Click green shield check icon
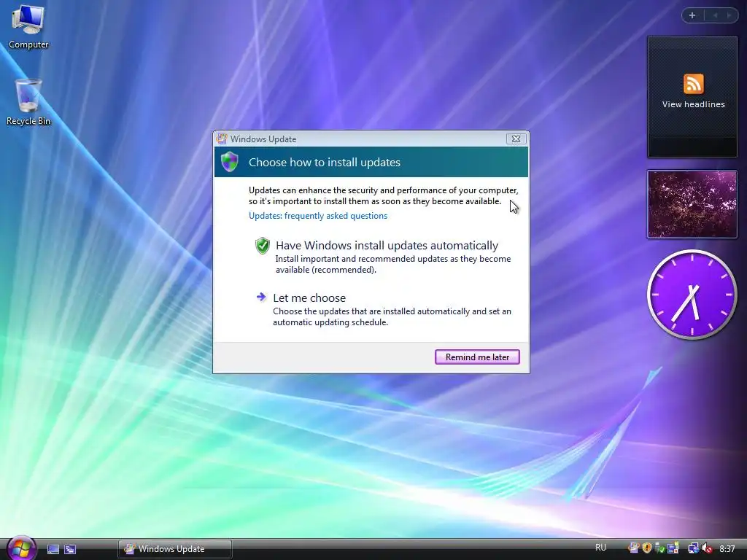The width and height of the screenshot is (747, 560). pyautogui.click(x=262, y=246)
